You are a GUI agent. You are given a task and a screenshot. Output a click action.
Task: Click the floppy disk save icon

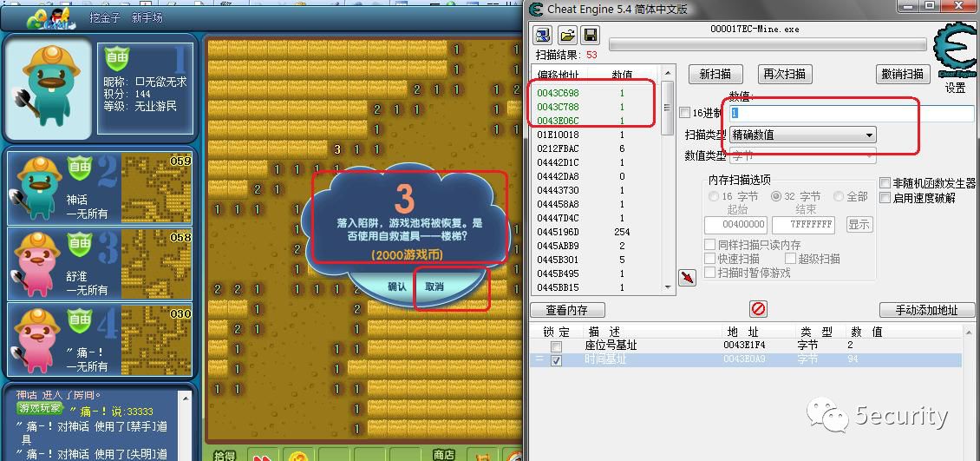pos(590,35)
